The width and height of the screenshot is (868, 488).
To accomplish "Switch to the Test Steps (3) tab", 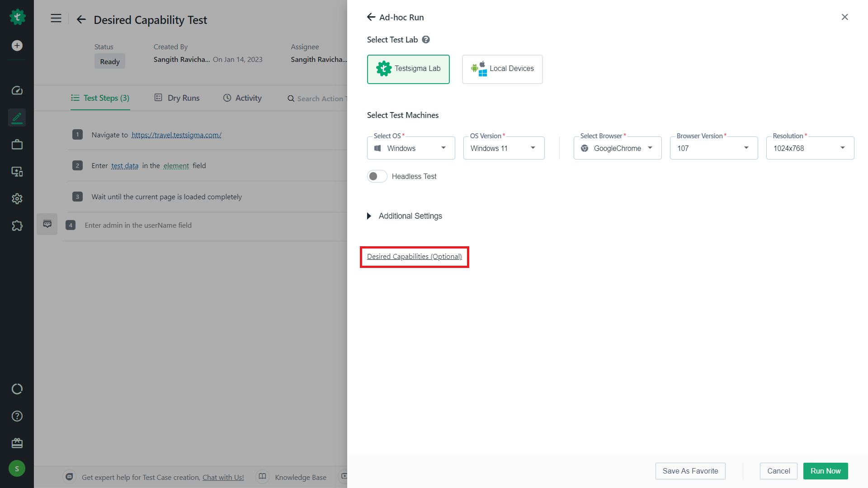I will (100, 98).
